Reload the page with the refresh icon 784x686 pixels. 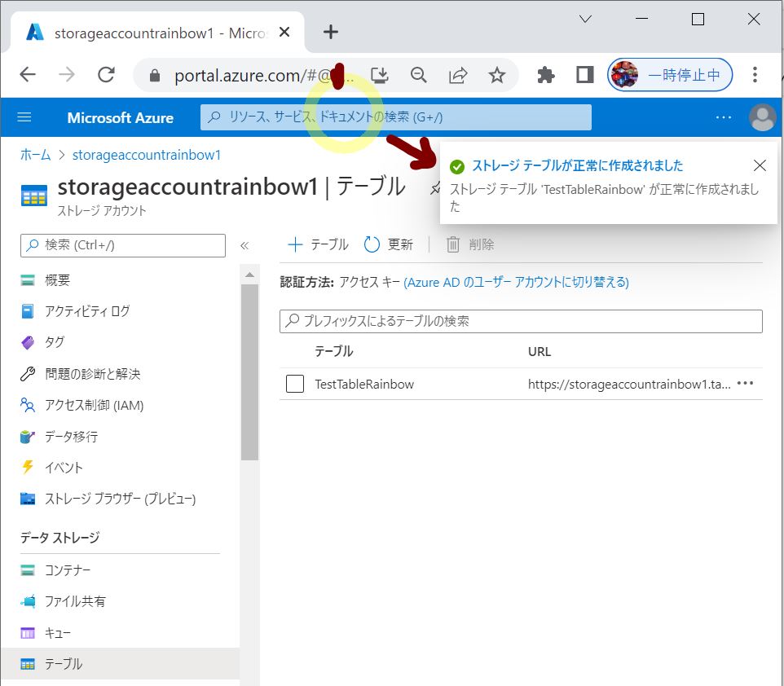[106, 75]
